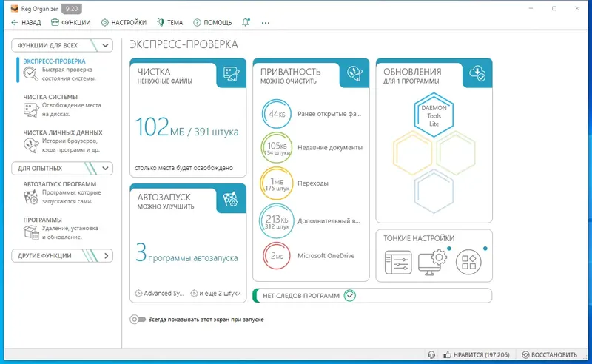The image size is (592, 364).
Task: Expand the ДРУГИЕ ФУНКЦИИ section
Action: click(x=106, y=256)
